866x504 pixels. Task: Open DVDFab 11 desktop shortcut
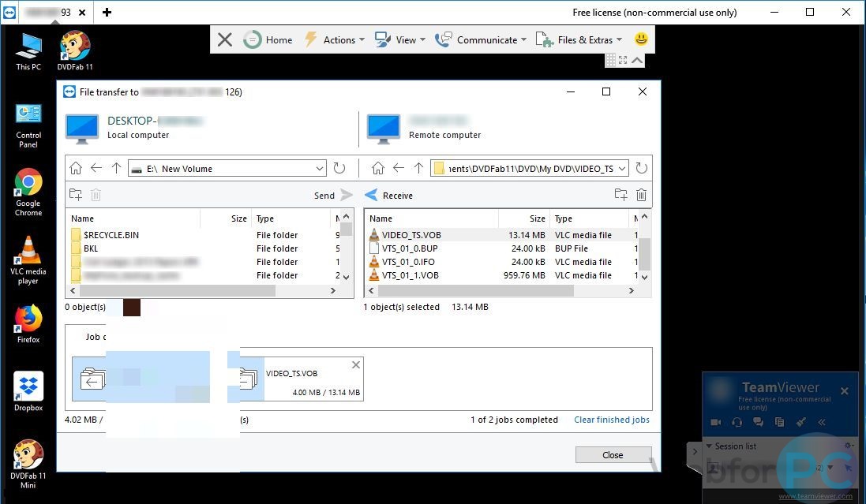pos(74,52)
